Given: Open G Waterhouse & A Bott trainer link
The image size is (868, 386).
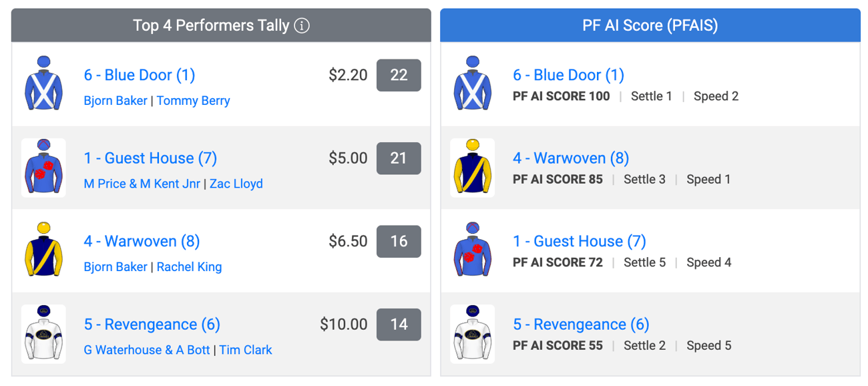Looking at the screenshot, I should pos(147,350).
